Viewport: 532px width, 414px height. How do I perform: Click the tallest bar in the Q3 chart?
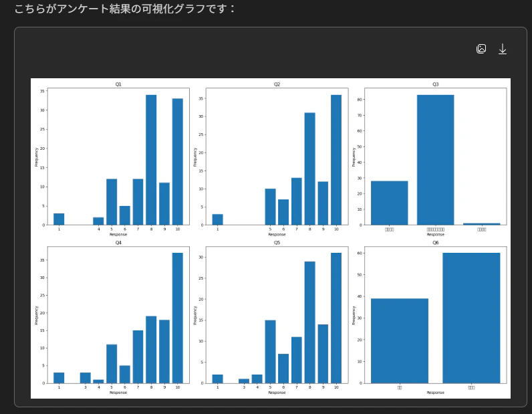point(435,160)
